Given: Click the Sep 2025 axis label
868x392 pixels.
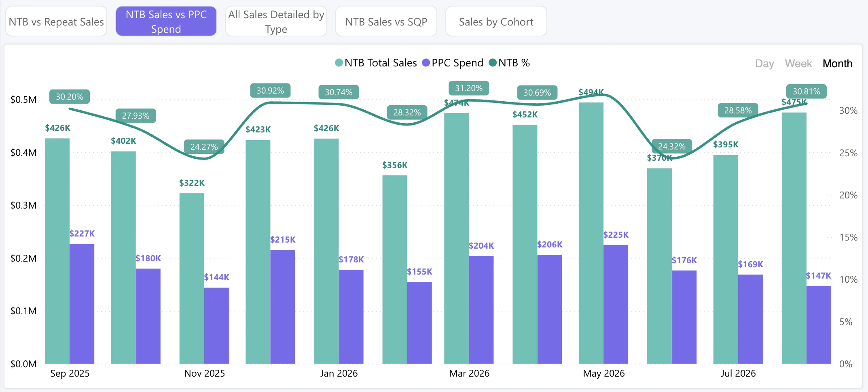Looking at the screenshot, I should point(70,373).
